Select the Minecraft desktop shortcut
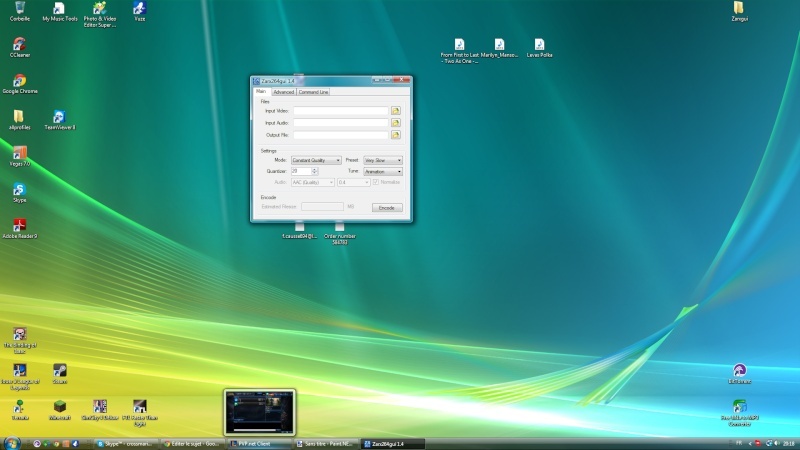This screenshot has width=800, height=450. tap(60, 410)
